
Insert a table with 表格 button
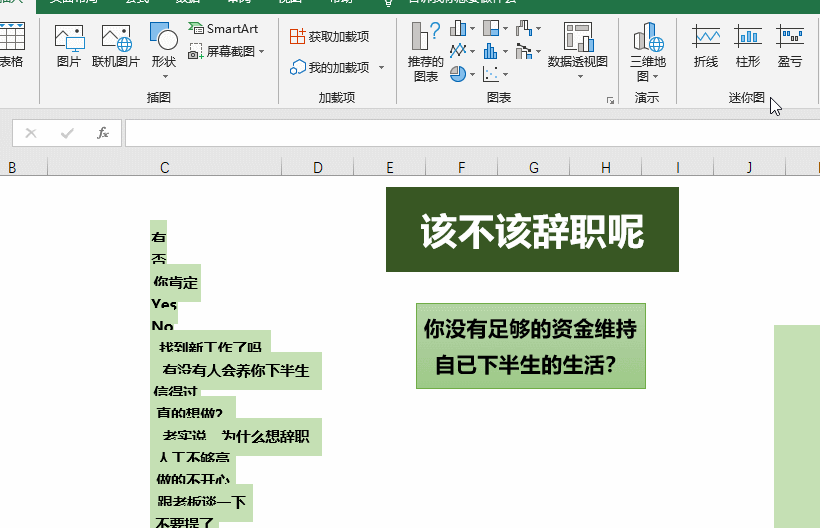tap(12, 46)
